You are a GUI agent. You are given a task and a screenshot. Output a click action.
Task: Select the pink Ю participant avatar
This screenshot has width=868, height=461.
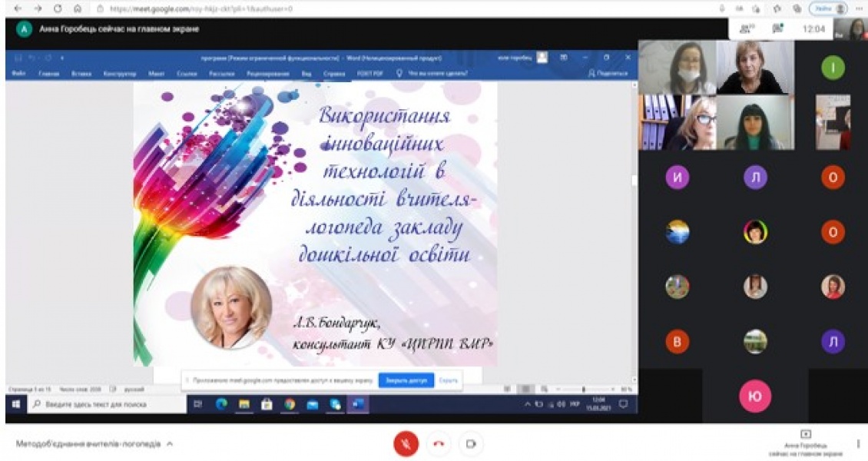pyautogui.click(x=754, y=396)
